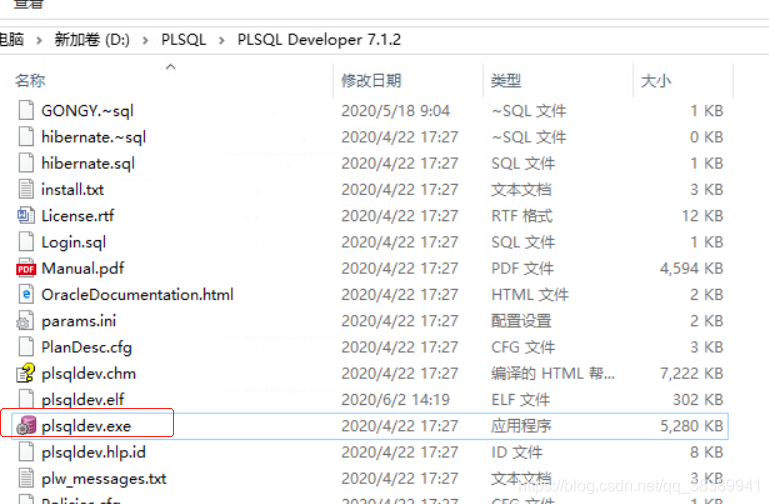The height and width of the screenshot is (504, 769).
Task: Click the plsqldev.hlp.id file icon
Action: click(x=26, y=452)
